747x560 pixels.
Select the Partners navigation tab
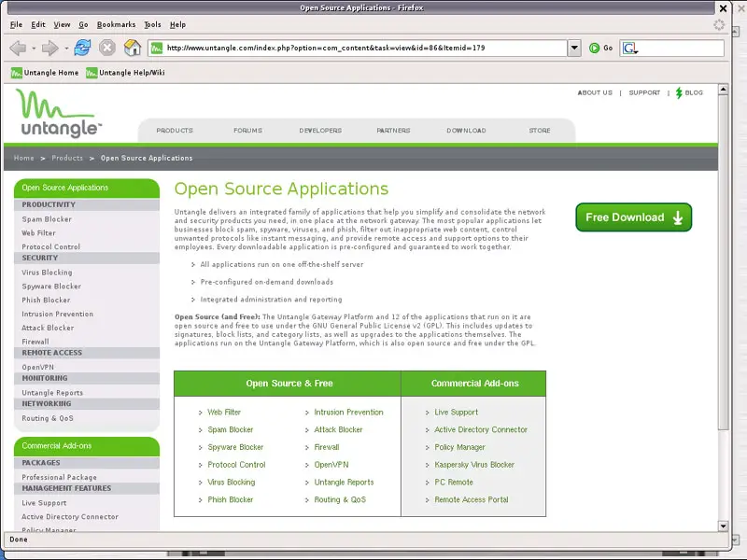[393, 131]
